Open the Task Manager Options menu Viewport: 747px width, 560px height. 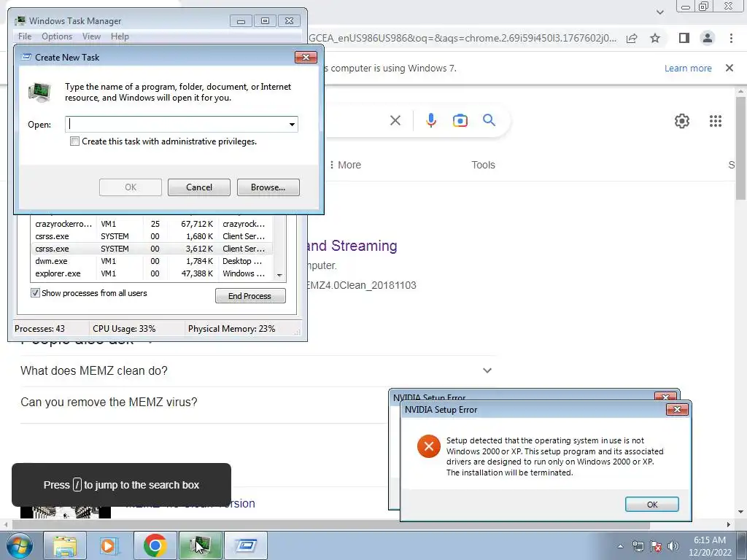click(x=57, y=36)
